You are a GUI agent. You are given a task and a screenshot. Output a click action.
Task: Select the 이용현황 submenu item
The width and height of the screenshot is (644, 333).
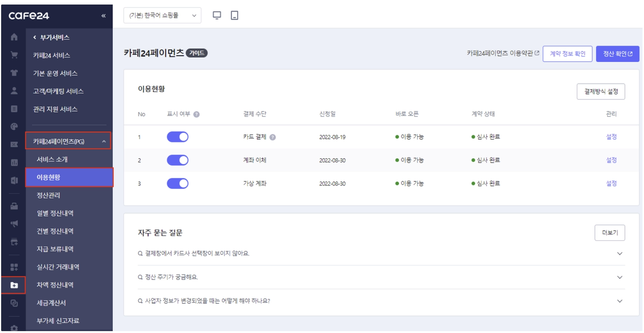tap(69, 177)
